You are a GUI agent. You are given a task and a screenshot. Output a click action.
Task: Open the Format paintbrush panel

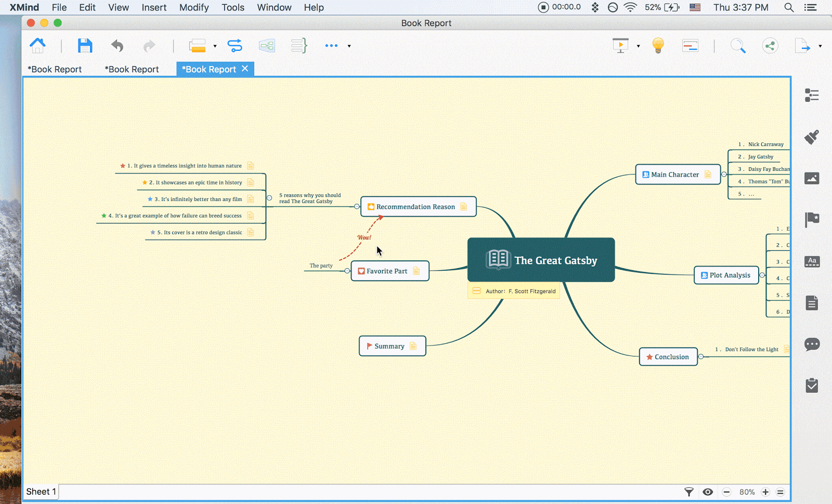click(x=812, y=137)
